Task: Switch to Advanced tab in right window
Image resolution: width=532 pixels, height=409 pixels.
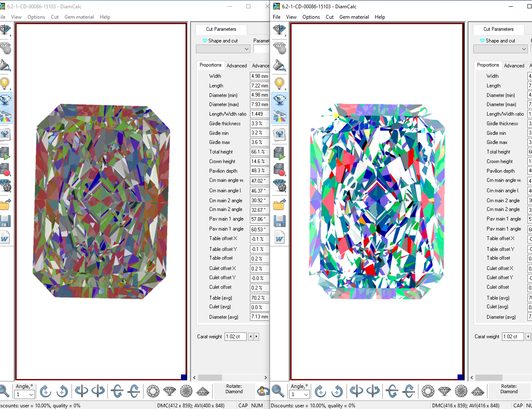Action: 514,66
